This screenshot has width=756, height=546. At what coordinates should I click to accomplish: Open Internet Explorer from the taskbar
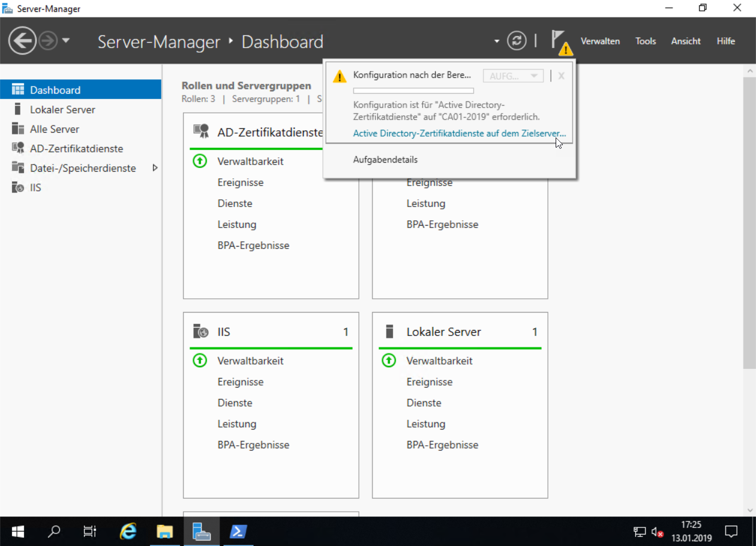128,532
